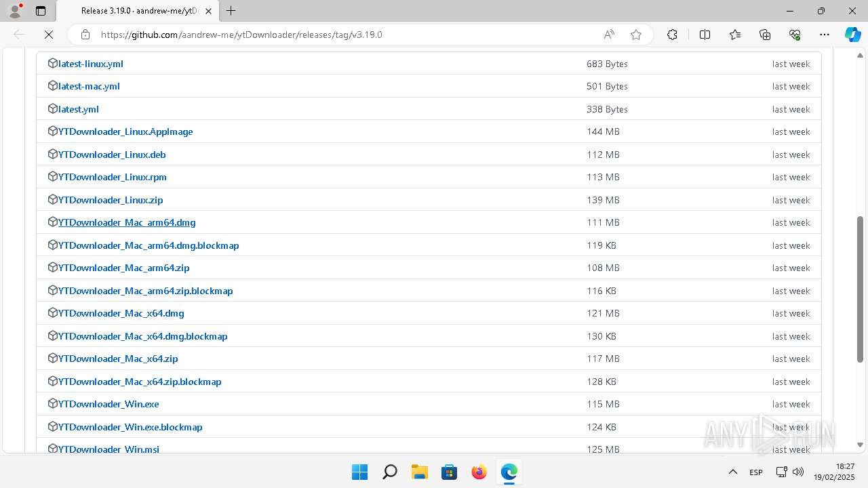Download YTDownloader_Linux.AppImage
This screenshot has width=868, height=488.
tap(125, 131)
